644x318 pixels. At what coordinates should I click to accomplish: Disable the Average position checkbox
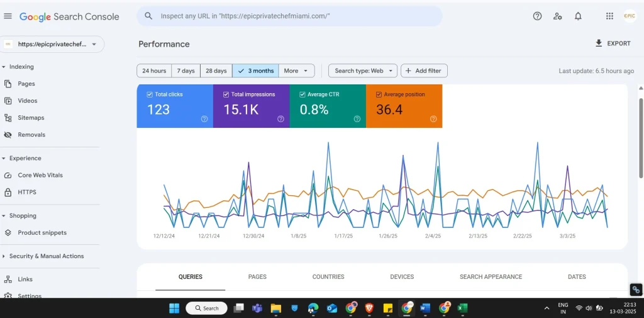(x=379, y=94)
